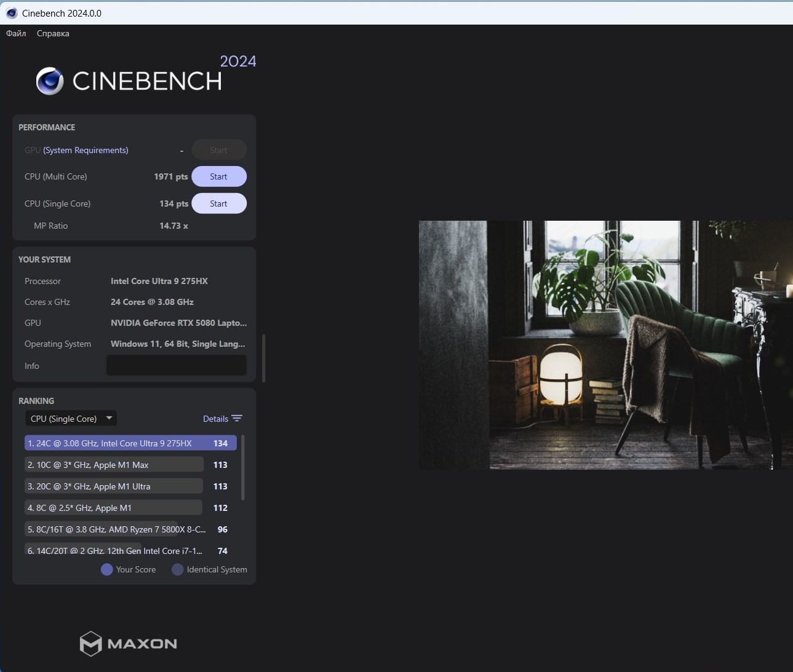Select ranking row Apple M1 Max
This screenshot has width=793, height=672.
[x=130, y=465]
